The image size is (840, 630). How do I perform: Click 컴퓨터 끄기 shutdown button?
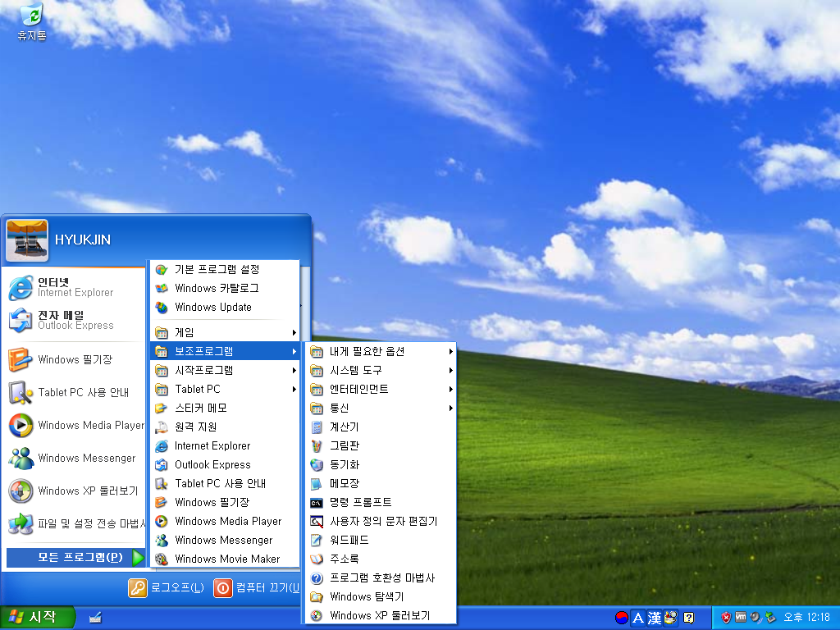point(256,587)
